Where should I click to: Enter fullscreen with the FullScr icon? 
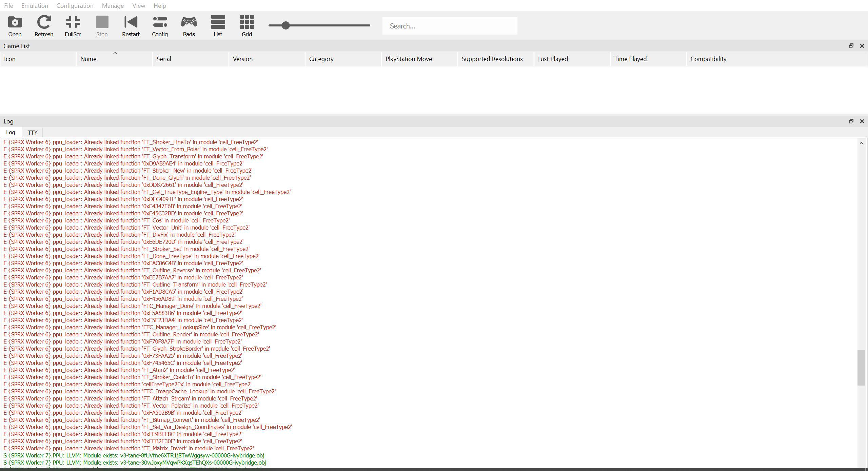pos(73,26)
